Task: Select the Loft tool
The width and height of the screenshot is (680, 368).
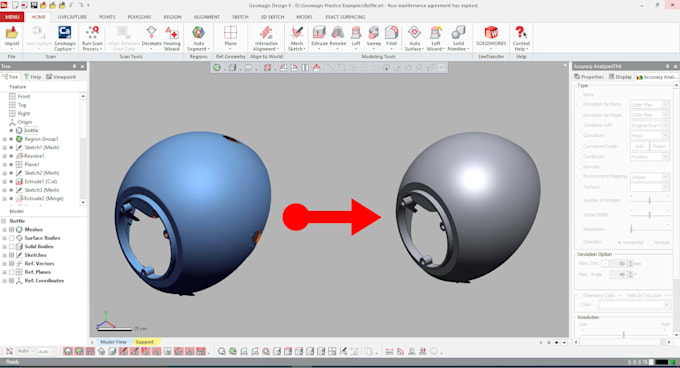Action: click(x=356, y=36)
